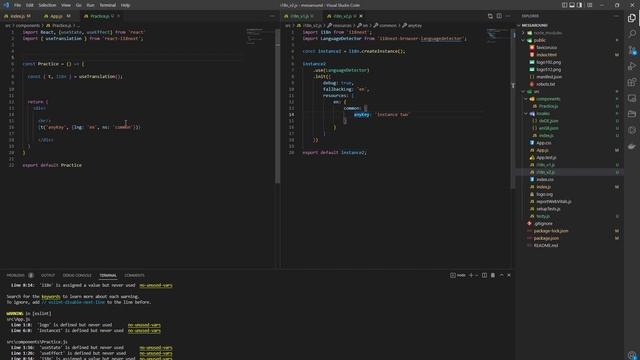
Task: Open logo192.png in Explorer
Action: 549,62
